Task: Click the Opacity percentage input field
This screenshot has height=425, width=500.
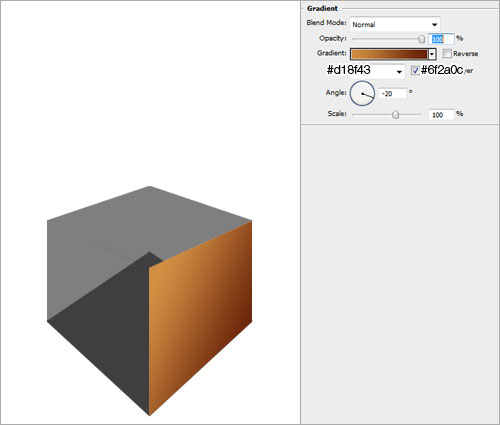Action: pyautogui.click(x=441, y=39)
